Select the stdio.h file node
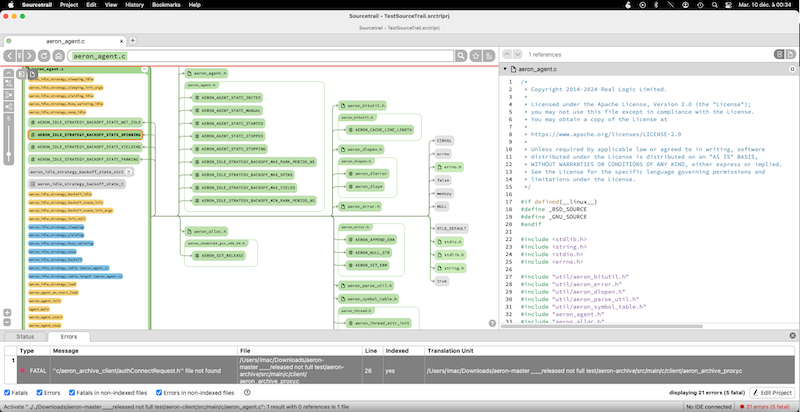Screen dimensions: 800x412 [448, 241]
